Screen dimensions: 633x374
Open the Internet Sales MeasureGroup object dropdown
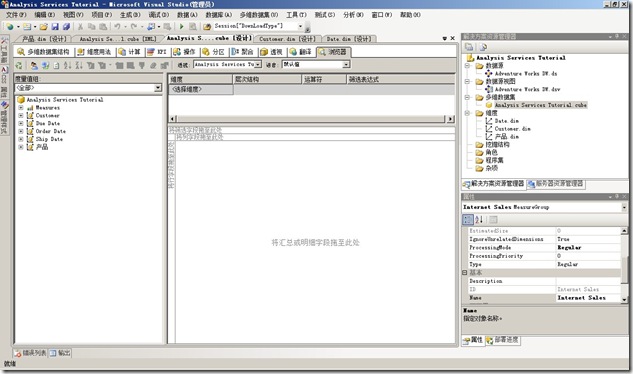(x=624, y=207)
